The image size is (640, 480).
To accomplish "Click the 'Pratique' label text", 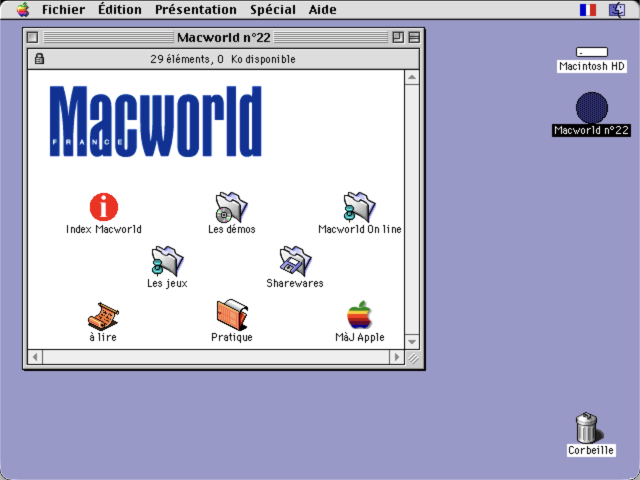I will click(232, 337).
